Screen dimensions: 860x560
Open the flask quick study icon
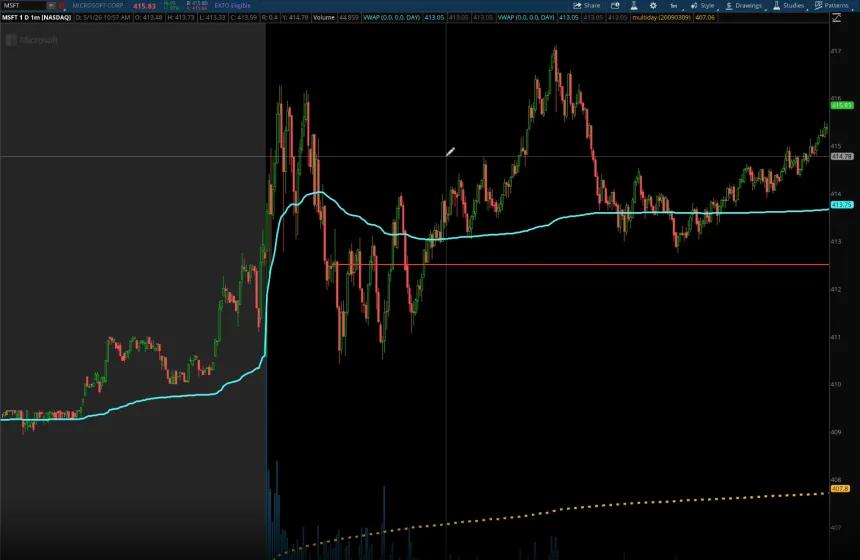634,5
